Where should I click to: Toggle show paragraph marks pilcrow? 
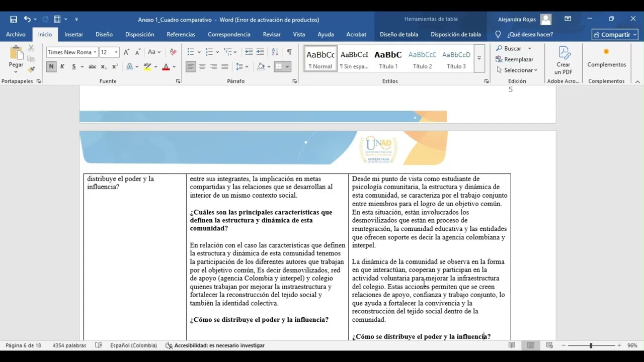(x=289, y=52)
